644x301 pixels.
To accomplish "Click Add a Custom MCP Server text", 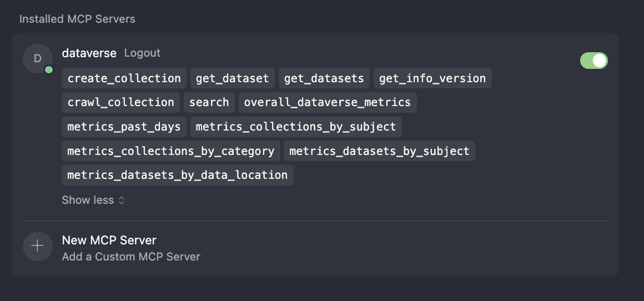I will pos(131,257).
